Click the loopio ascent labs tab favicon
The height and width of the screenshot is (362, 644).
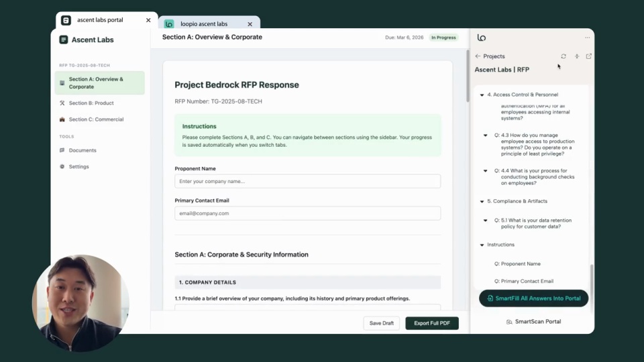[x=169, y=24]
